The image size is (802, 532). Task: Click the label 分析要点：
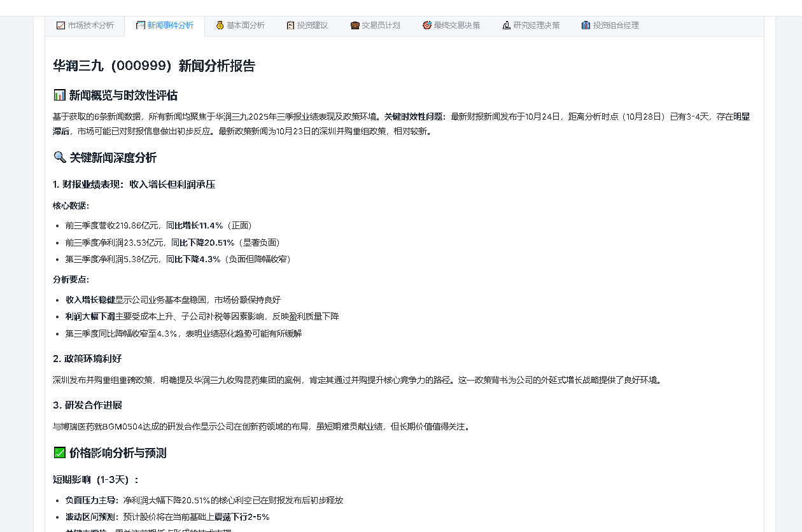click(x=71, y=279)
